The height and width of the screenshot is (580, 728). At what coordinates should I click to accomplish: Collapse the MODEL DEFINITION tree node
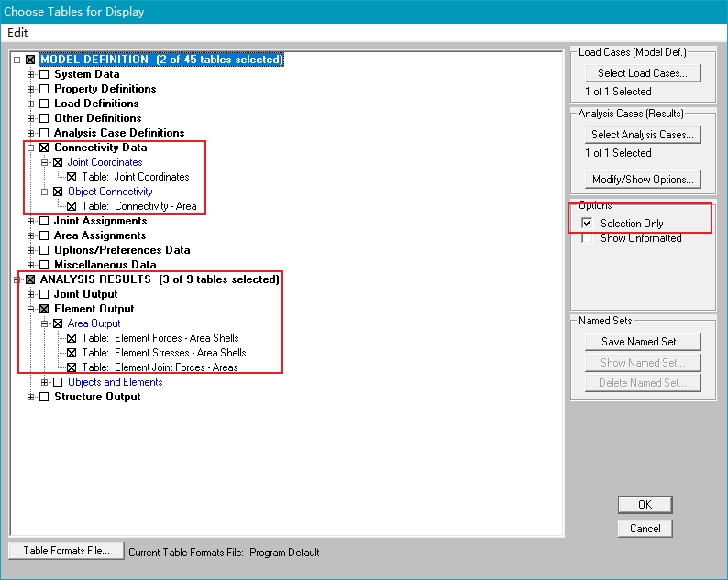(17, 60)
